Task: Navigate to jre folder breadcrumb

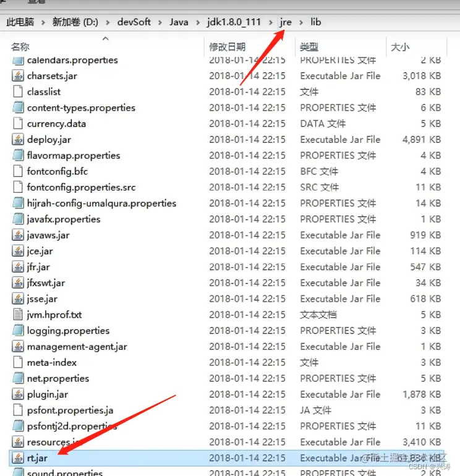Action: [286, 22]
